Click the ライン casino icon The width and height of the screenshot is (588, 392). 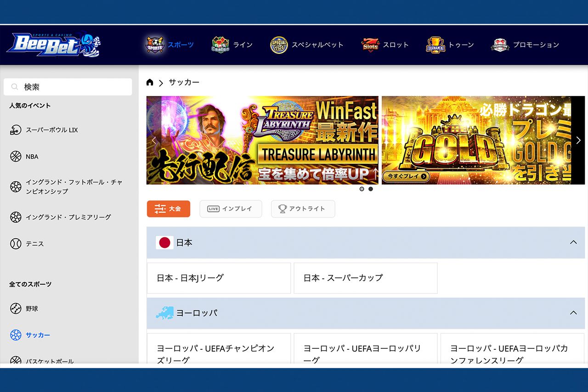220,45
